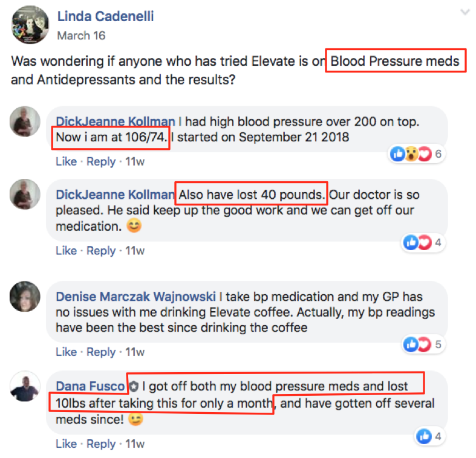Like the lost 40 pounds comment

pyautogui.click(x=66, y=251)
